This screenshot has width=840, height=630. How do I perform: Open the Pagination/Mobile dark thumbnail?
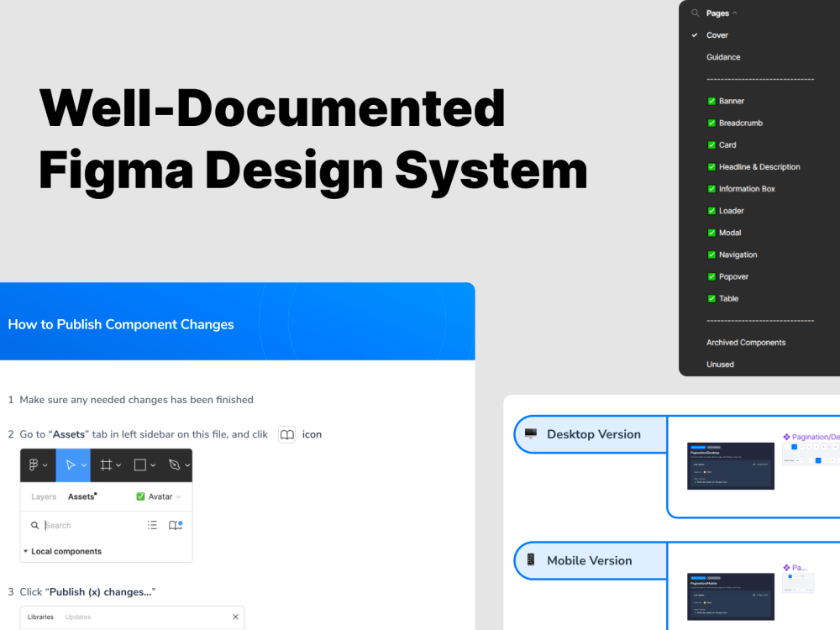(x=731, y=596)
